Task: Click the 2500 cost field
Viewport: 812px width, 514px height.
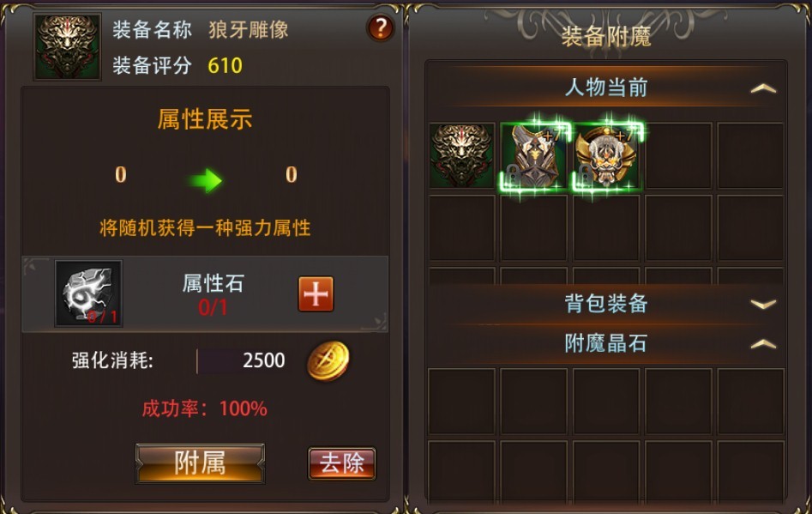Action: pyautogui.click(x=243, y=360)
